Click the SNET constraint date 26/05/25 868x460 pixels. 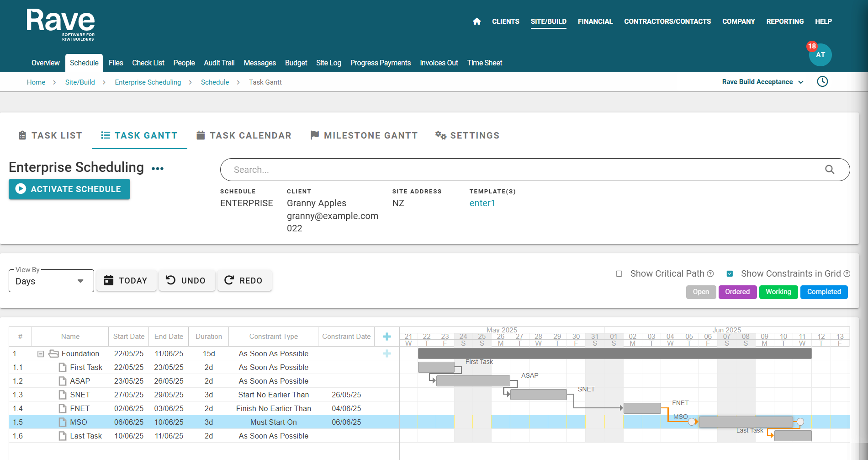346,395
